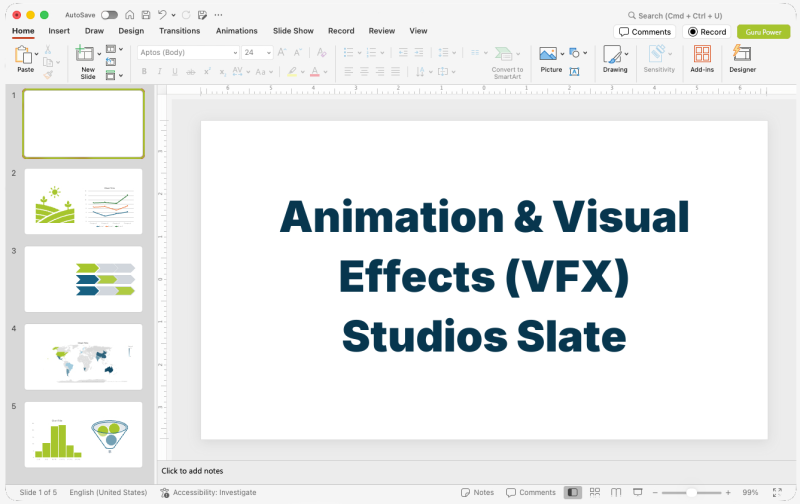This screenshot has height=504, width=800.
Task: Insert a Picture
Action: coord(548,54)
